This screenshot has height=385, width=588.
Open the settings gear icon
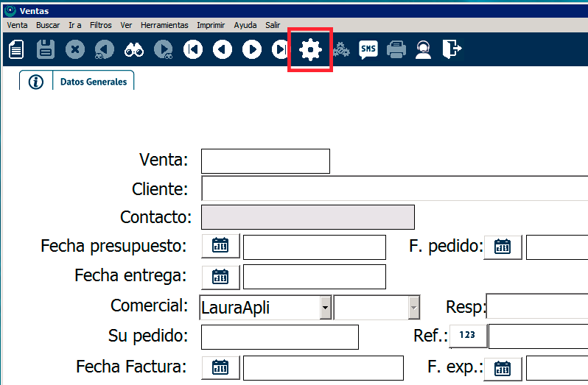click(x=310, y=49)
